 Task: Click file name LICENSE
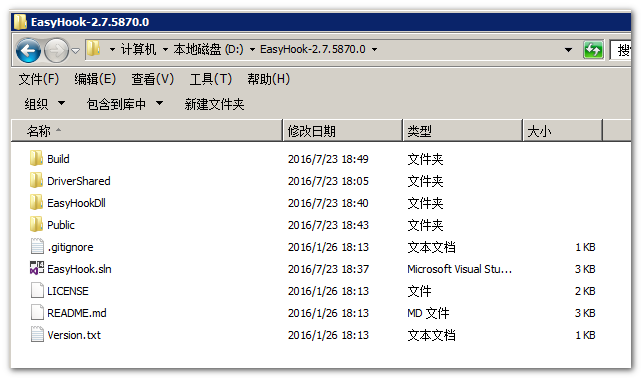click(67, 291)
